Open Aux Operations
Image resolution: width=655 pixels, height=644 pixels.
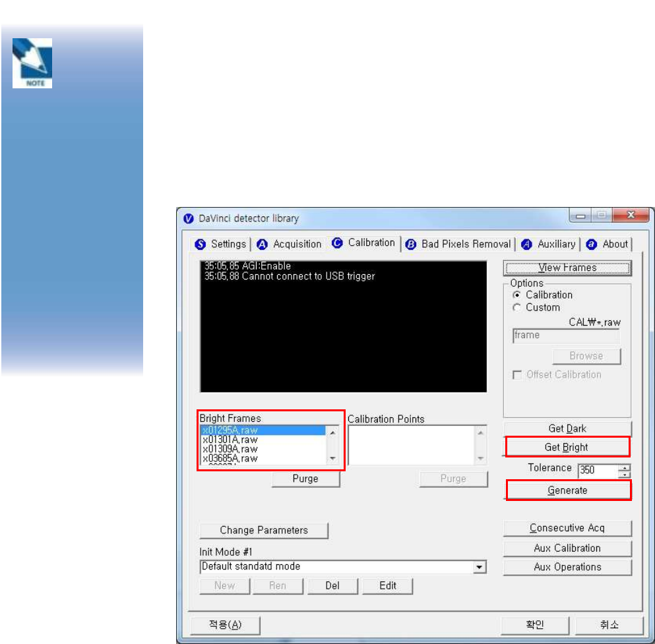[567, 567]
